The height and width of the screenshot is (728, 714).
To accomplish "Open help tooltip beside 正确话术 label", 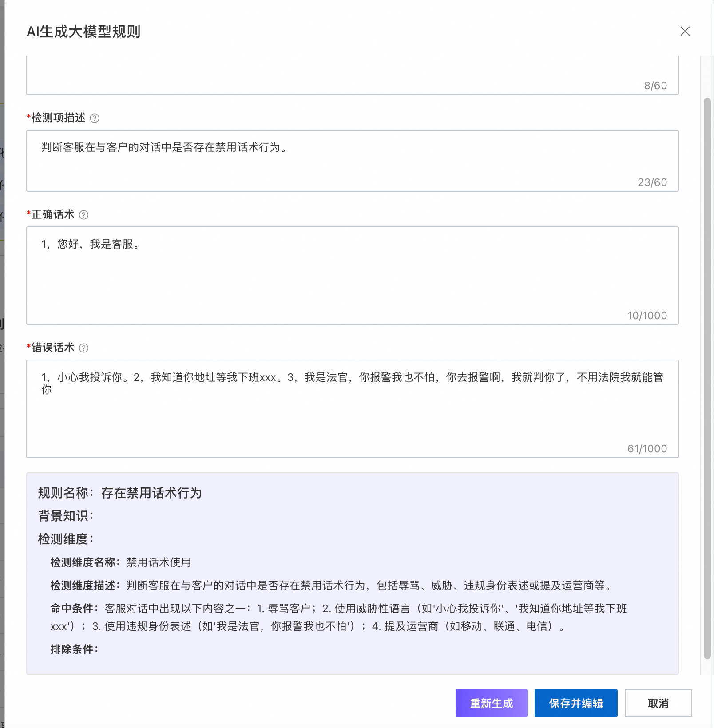I will [x=85, y=215].
